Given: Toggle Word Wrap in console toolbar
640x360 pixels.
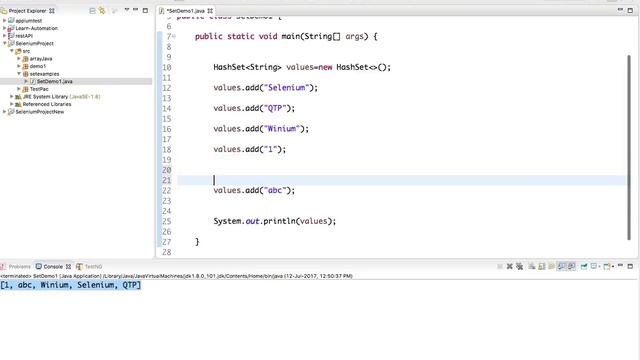Looking at the screenshot, I should tap(551, 267).
